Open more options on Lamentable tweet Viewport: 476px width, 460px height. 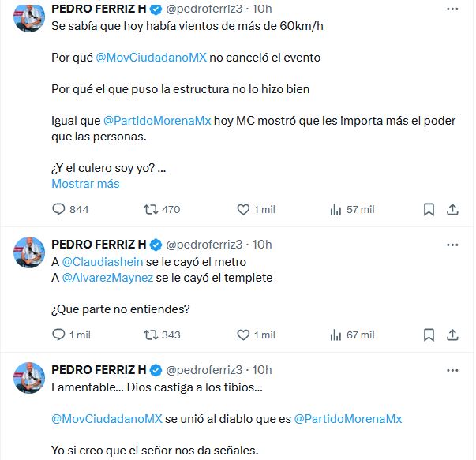coord(452,370)
